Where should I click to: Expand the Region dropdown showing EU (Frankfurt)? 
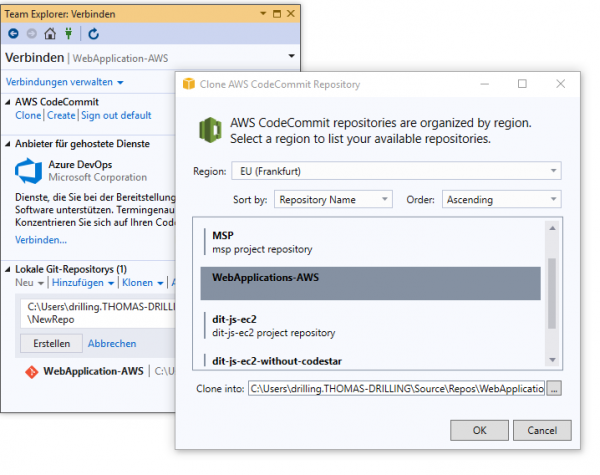coord(396,171)
